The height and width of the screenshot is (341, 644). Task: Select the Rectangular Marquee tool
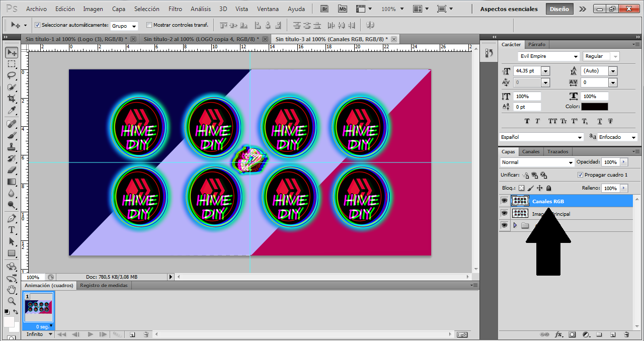click(x=12, y=64)
